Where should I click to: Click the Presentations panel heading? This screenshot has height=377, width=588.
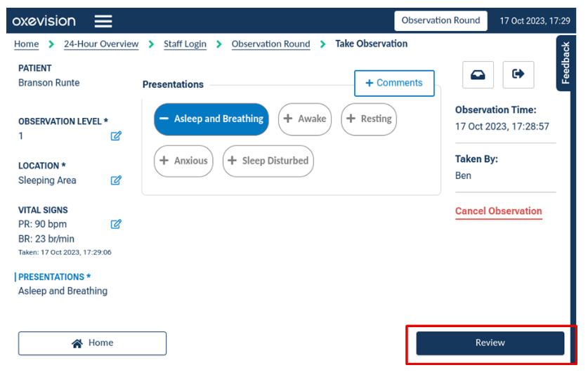coord(173,85)
